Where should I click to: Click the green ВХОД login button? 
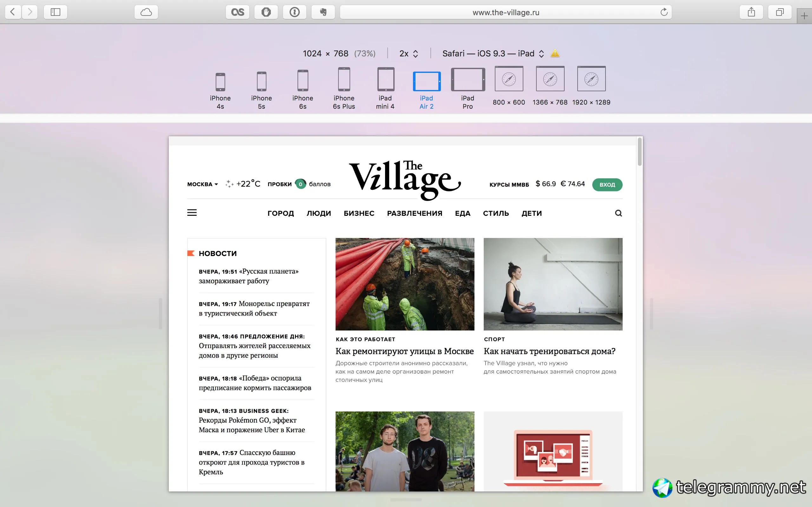click(x=607, y=185)
